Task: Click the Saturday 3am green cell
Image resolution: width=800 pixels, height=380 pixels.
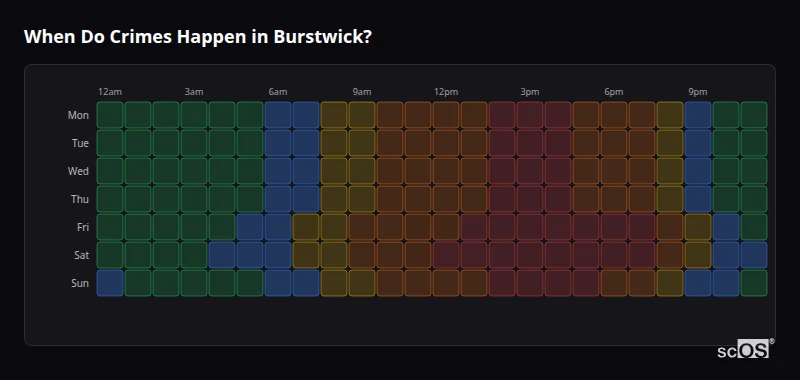Action: (x=194, y=255)
